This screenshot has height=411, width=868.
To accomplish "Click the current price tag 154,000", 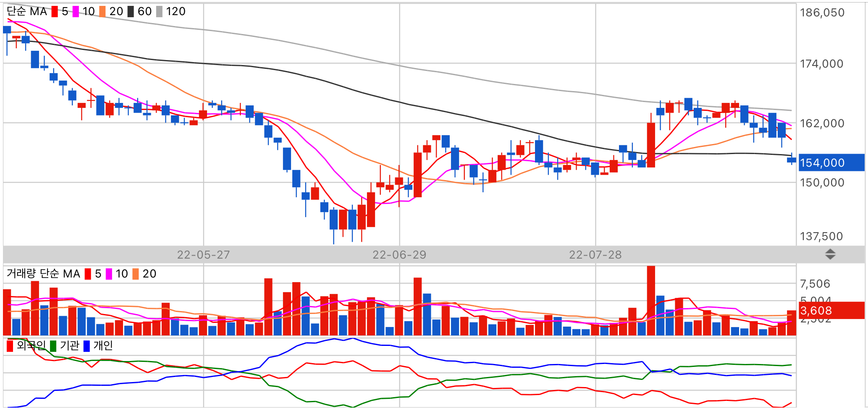I will point(831,162).
